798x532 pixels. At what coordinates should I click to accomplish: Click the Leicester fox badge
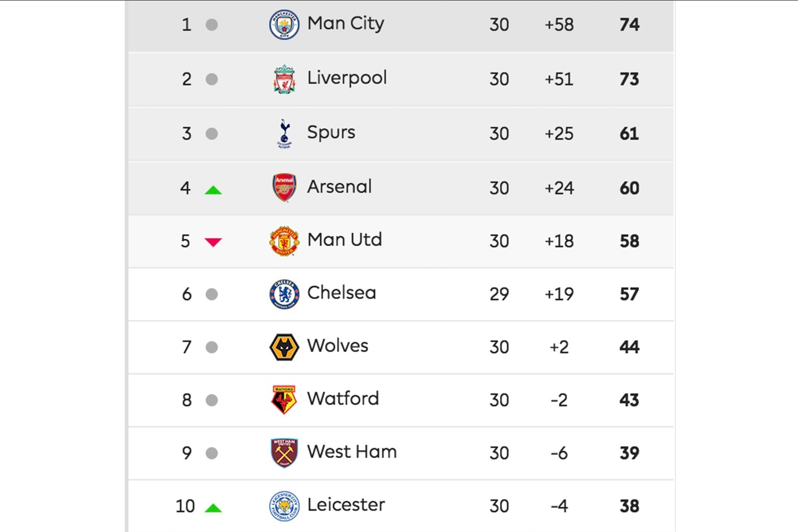tap(284, 506)
